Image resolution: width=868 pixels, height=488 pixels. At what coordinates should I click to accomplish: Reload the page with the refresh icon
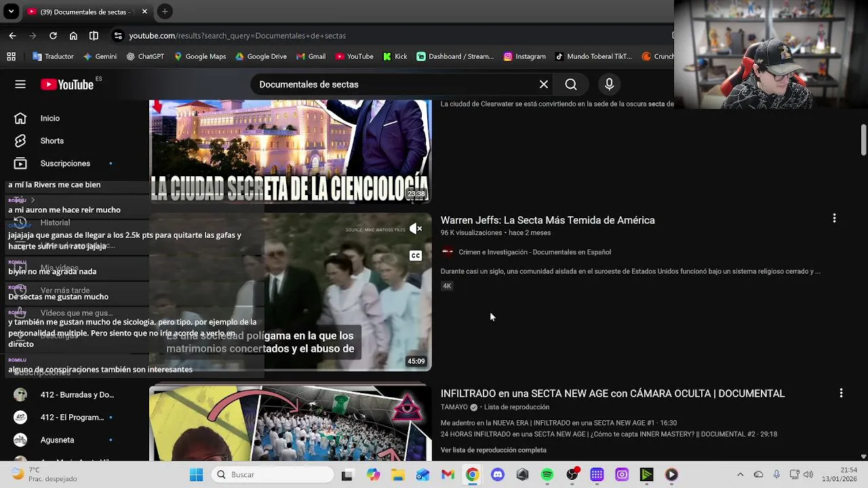tap(53, 35)
